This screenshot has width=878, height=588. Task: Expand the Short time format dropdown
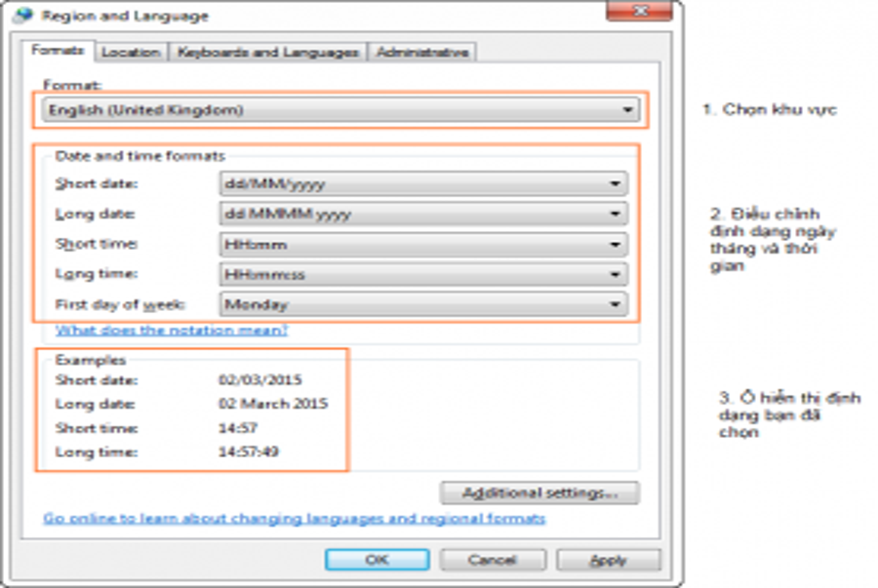(423, 245)
